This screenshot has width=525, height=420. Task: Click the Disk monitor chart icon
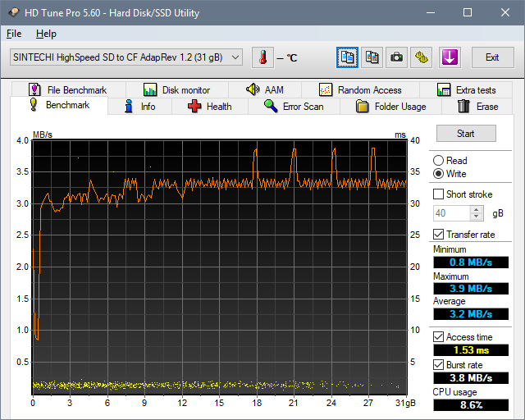150,89
